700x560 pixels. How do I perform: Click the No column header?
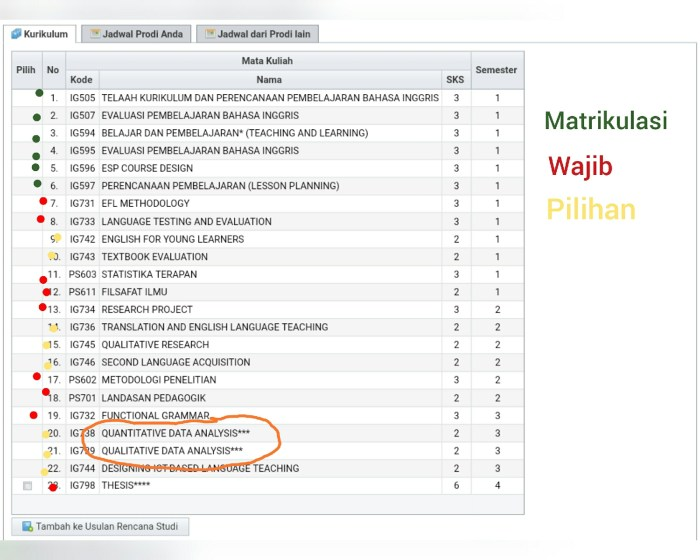[53, 70]
